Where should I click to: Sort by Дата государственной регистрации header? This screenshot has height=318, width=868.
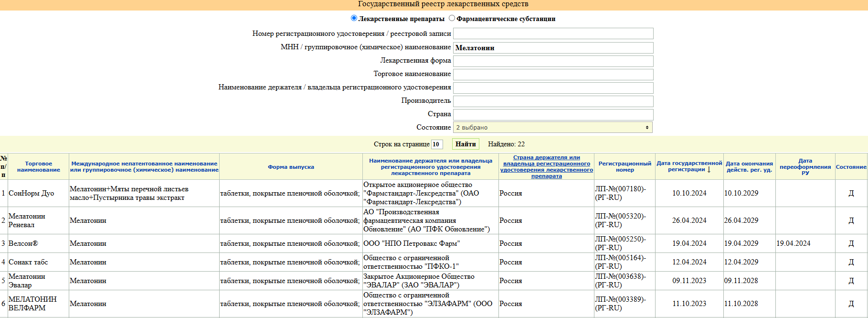pyautogui.click(x=689, y=166)
